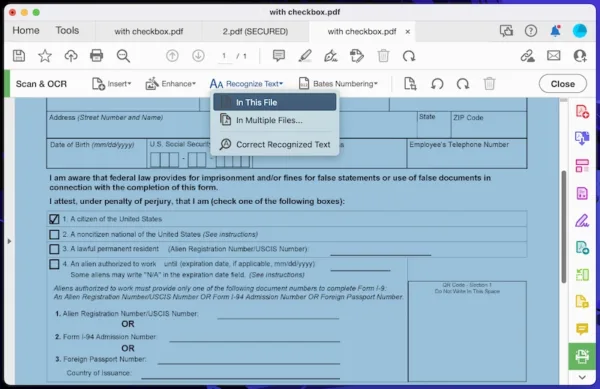
Task: Click the share link icon
Action: [x=528, y=56]
